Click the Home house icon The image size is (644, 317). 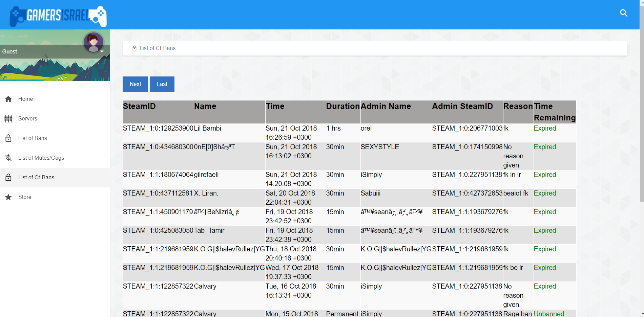[x=8, y=99]
